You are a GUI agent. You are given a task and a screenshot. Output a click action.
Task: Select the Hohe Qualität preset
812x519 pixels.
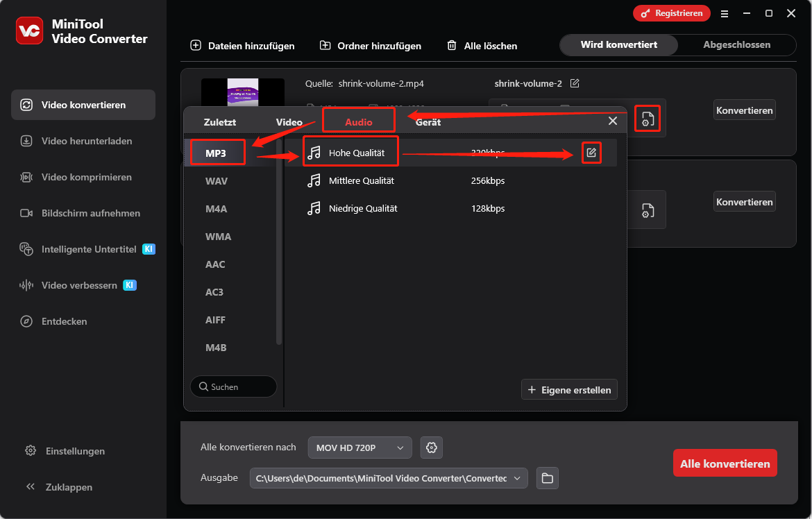click(x=450, y=153)
